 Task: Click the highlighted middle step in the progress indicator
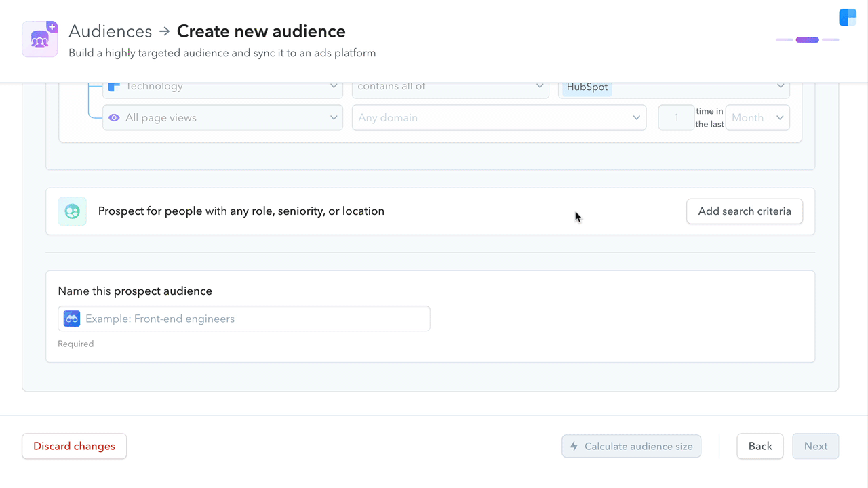(x=807, y=39)
